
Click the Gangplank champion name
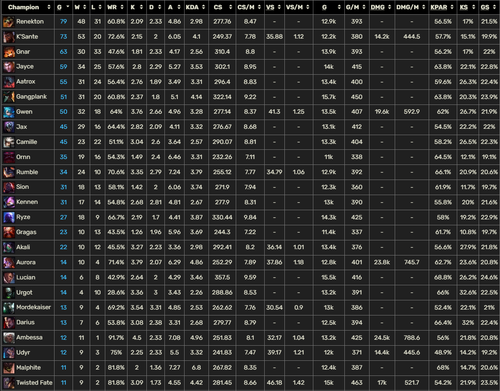coord(31,97)
